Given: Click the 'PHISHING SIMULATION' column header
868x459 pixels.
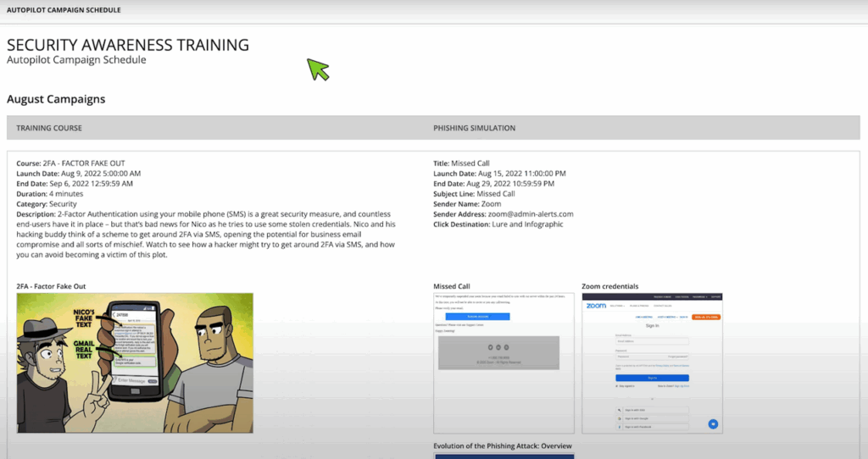Looking at the screenshot, I should pyautogui.click(x=475, y=128).
